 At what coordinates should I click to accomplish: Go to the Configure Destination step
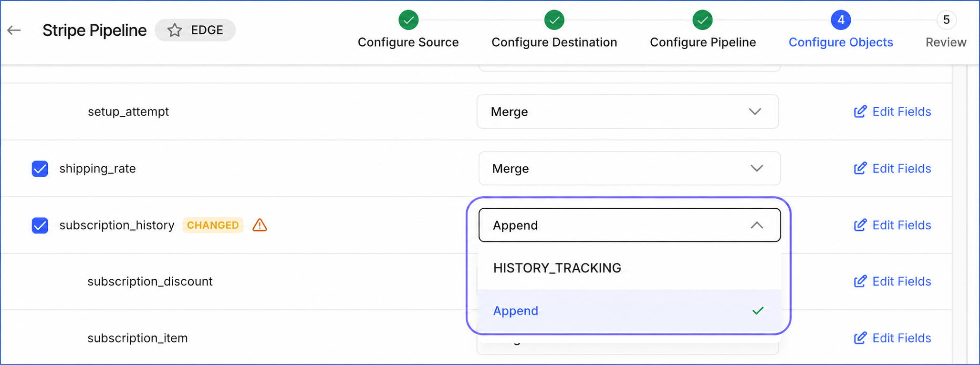click(x=554, y=42)
